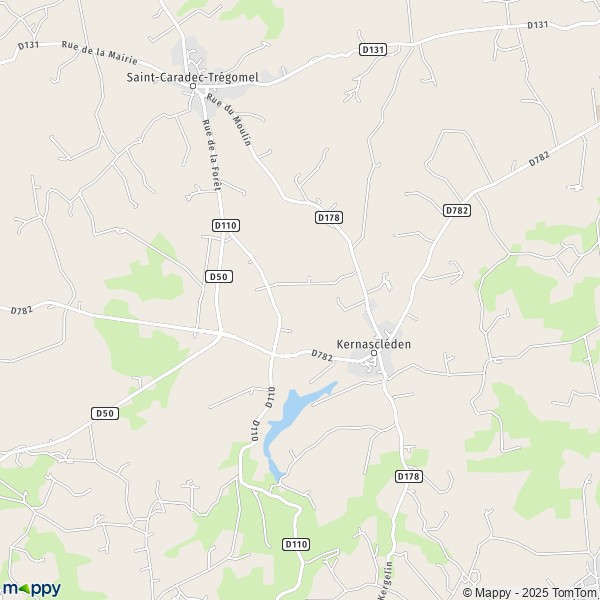Click the D131 text label at top right
The width and height of the screenshot is (600, 600).
[x=538, y=25]
